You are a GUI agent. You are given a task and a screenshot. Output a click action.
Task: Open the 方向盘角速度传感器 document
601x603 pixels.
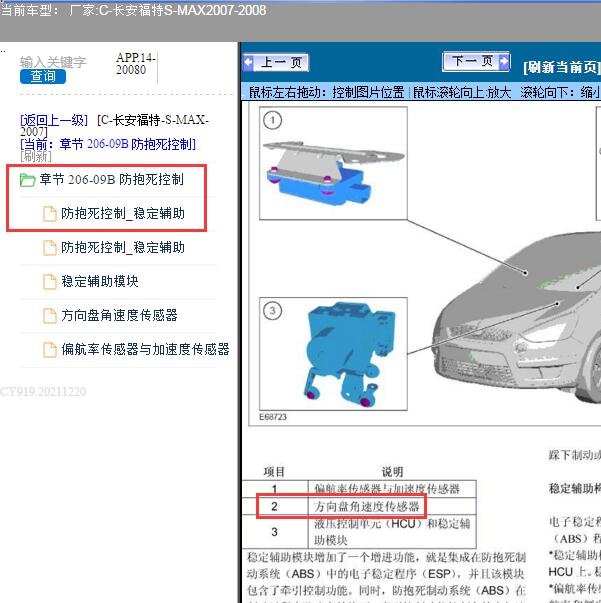[119, 315]
